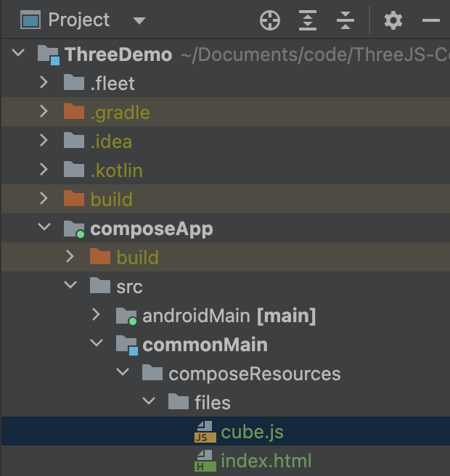Collapse the commonMain folder
This screenshot has width=450, height=476.
96,345
